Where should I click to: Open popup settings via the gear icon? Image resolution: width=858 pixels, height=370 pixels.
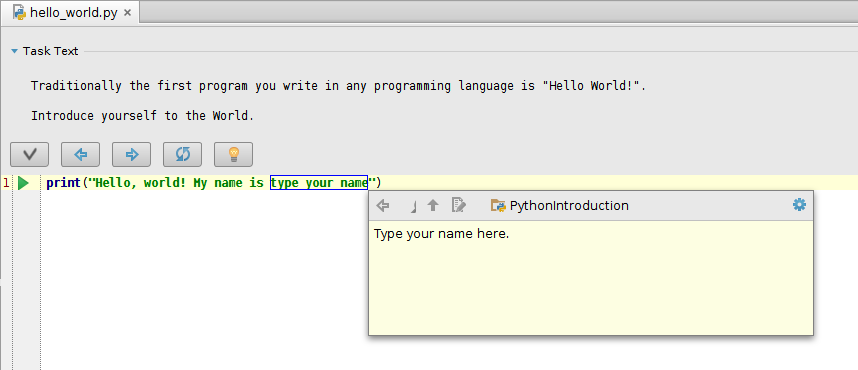[x=799, y=205]
